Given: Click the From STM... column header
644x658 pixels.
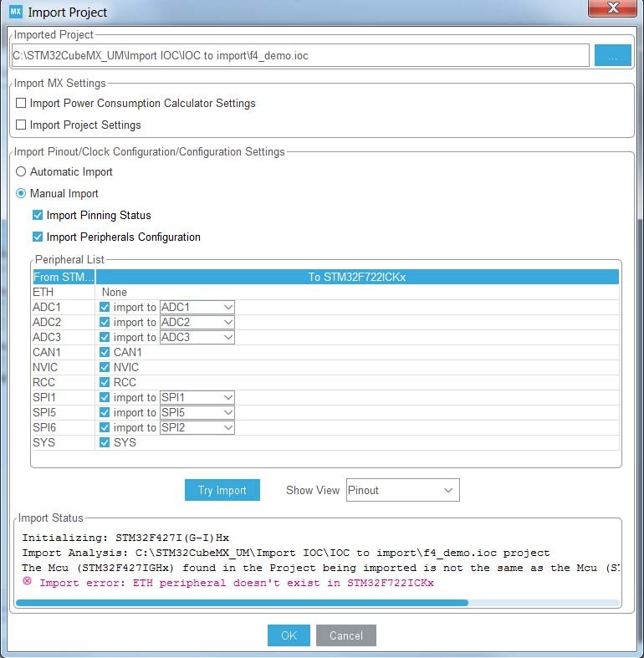Looking at the screenshot, I should click(x=64, y=277).
